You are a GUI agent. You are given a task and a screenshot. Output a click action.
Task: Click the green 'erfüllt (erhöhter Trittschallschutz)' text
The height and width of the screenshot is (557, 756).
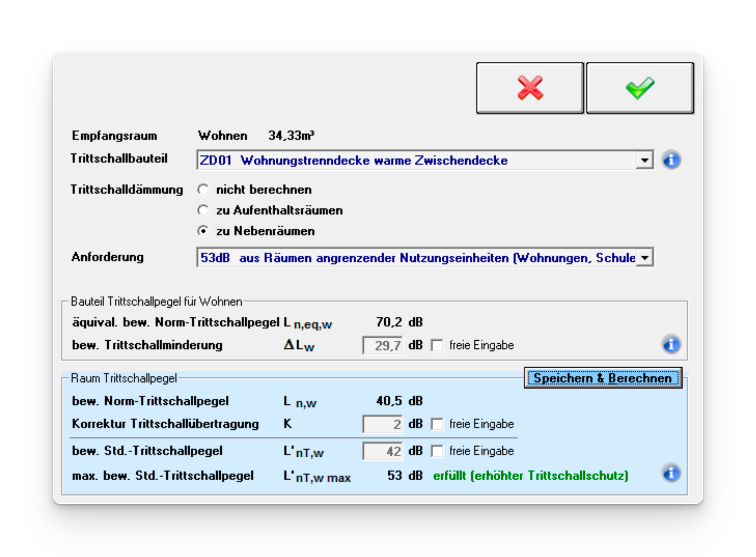pos(530,476)
